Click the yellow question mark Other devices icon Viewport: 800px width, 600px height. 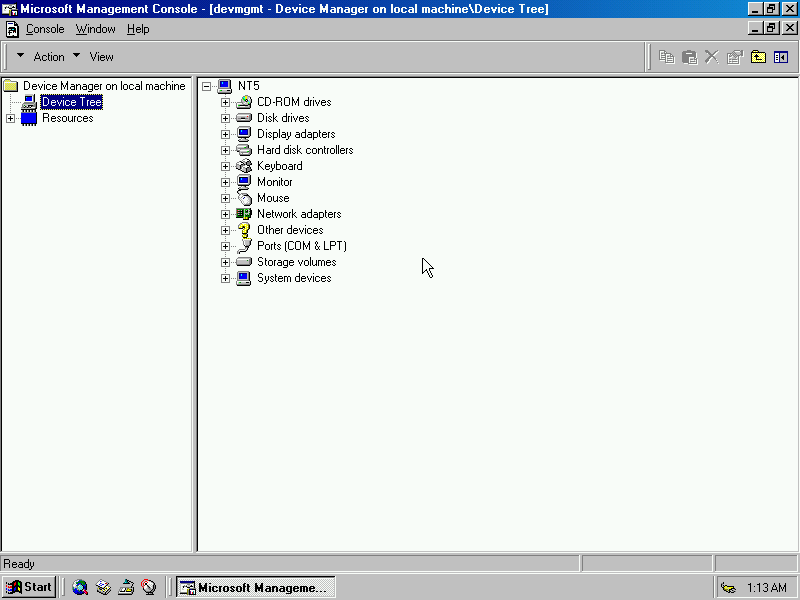[244, 230]
